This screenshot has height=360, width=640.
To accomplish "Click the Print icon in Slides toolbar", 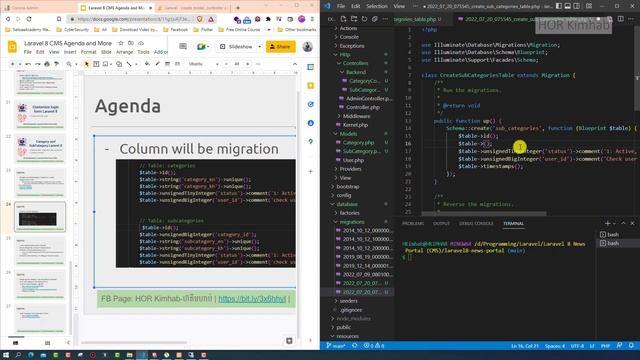I will 47,64.
